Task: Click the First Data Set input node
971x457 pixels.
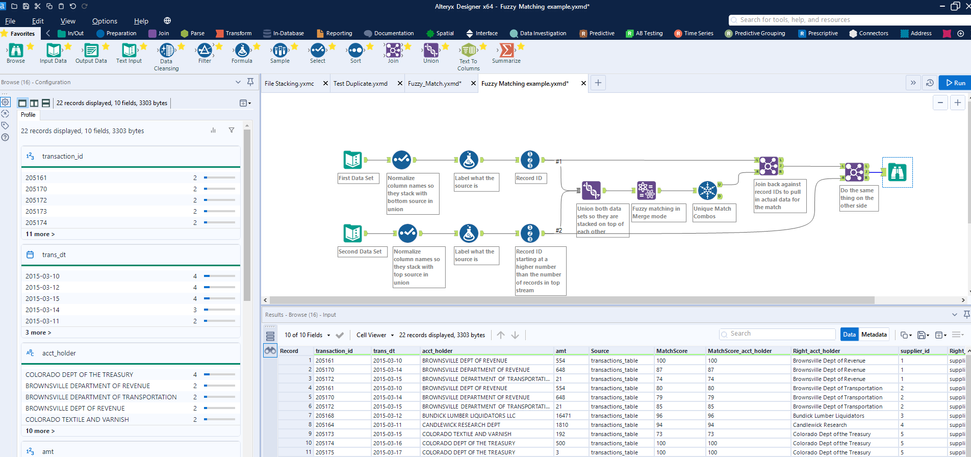Action: pyautogui.click(x=352, y=160)
